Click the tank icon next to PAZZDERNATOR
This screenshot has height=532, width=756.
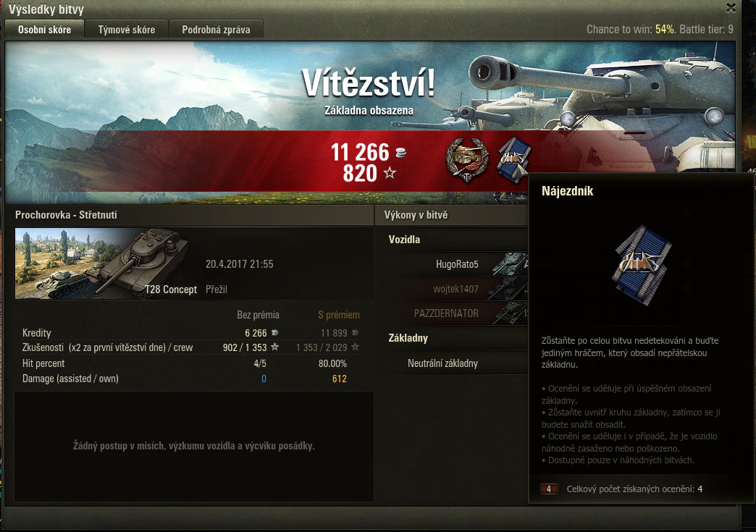[511, 312]
